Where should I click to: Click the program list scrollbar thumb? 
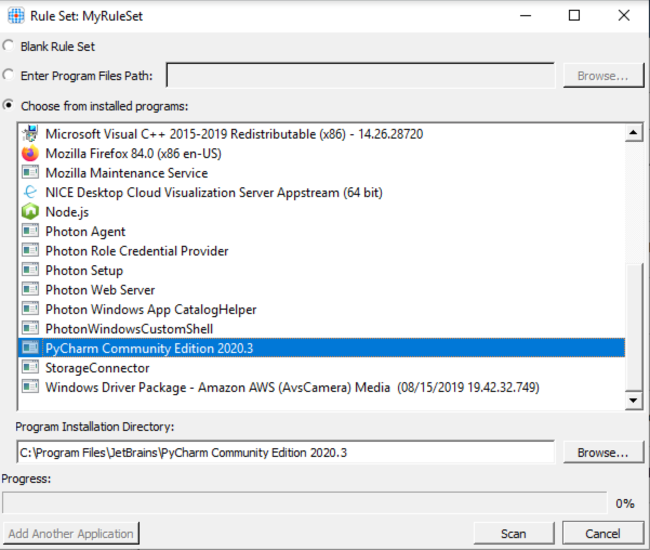click(x=633, y=327)
